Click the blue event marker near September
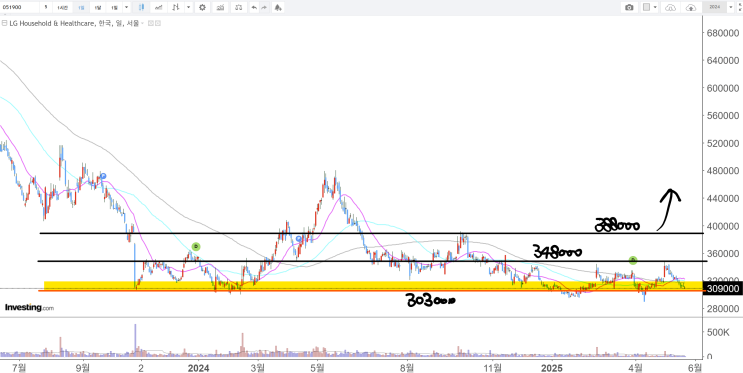This screenshot has height=373, width=743. coord(103,176)
